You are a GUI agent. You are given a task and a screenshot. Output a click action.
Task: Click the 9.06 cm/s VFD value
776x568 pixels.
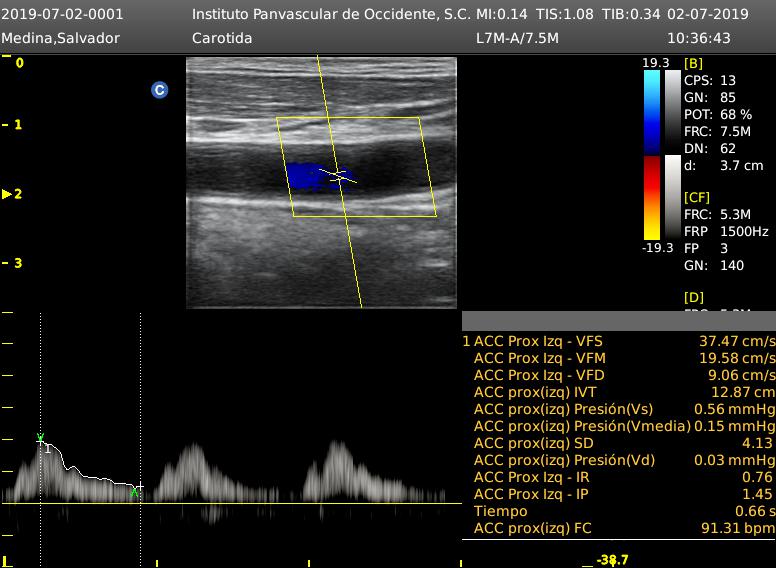point(741,375)
